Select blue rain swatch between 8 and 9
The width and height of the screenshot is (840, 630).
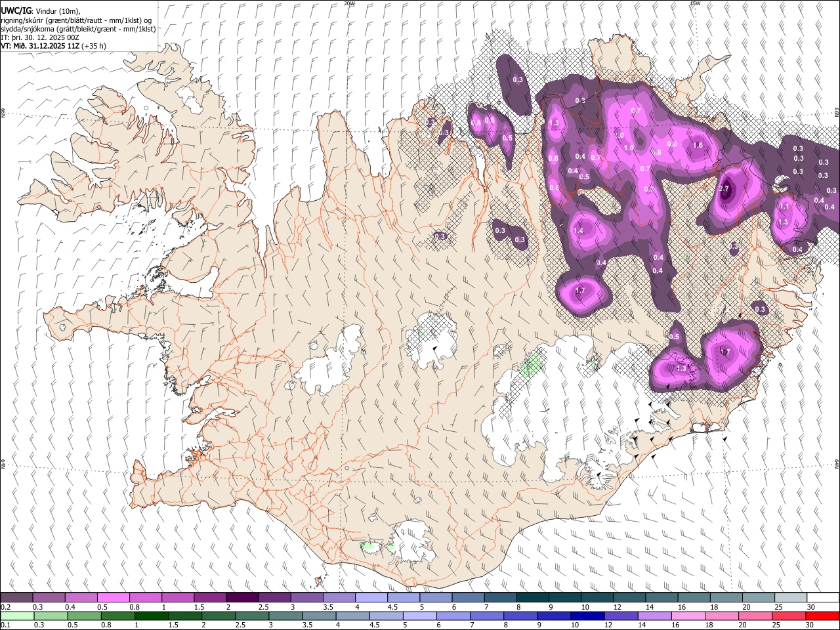click(520, 616)
